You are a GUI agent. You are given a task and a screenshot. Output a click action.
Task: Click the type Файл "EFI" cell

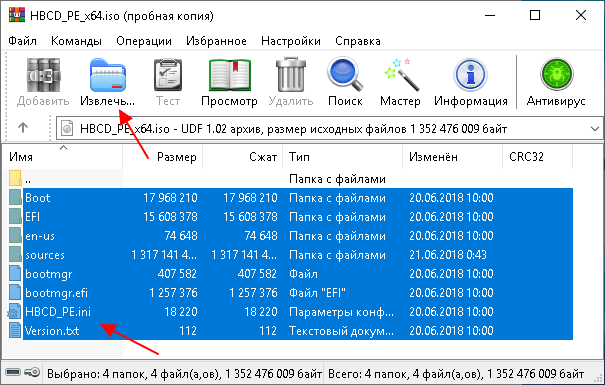[x=317, y=293]
